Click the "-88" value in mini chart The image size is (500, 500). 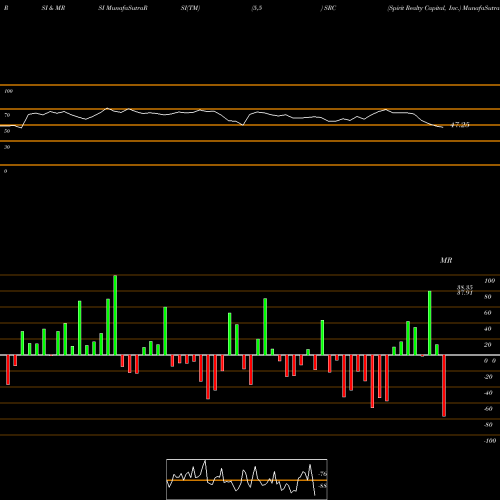tap(323, 486)
